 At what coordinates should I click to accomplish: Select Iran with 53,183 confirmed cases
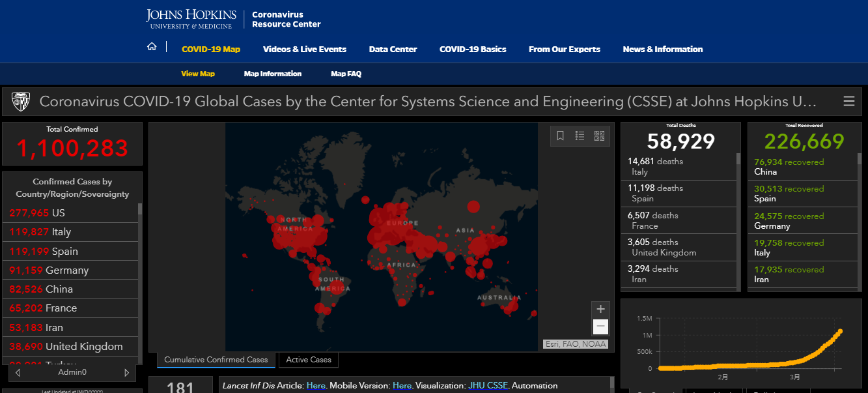tap(70, 327)
